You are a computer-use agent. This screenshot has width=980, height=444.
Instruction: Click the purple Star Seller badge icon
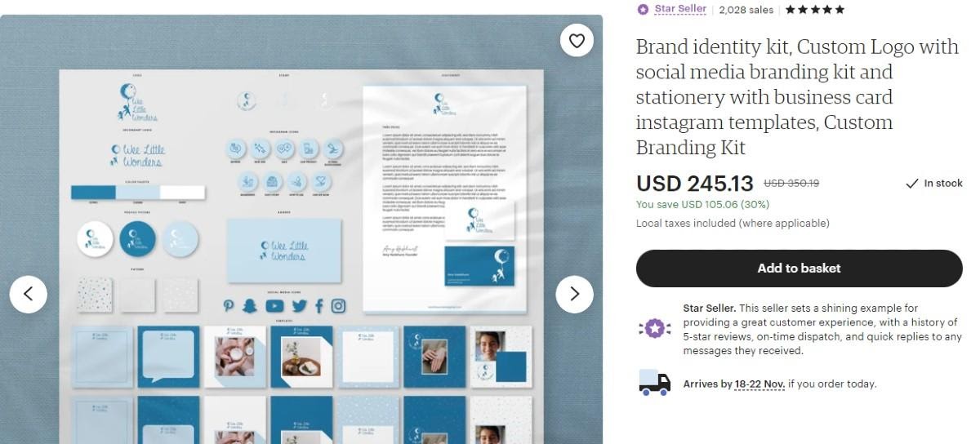click(643, 10)
